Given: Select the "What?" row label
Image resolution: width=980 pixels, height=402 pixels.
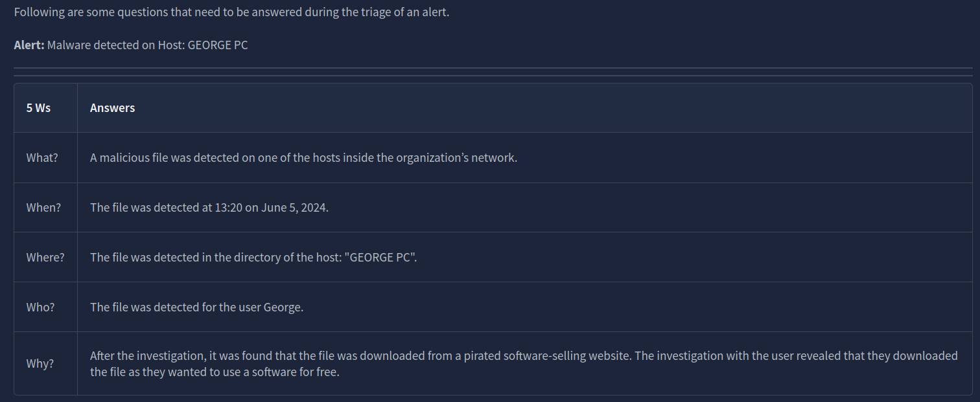Looking at the screenshot, I should 42,158.
